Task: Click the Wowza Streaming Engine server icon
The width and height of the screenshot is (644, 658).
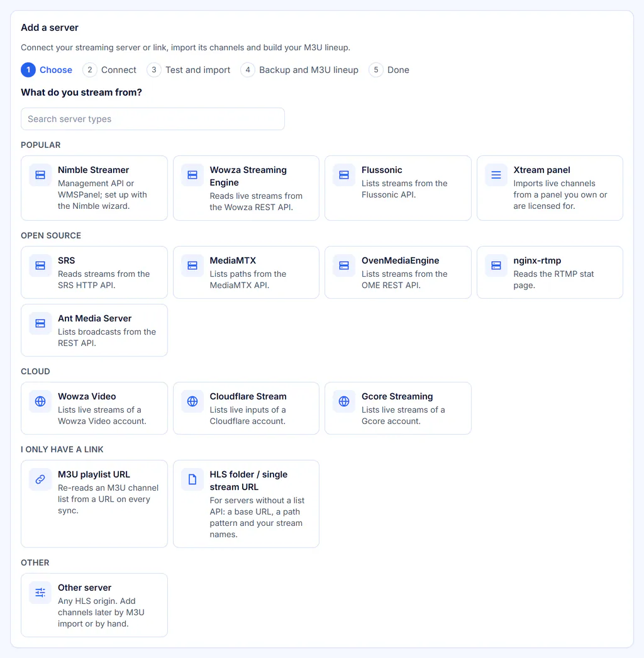Action: (x=192, y=175)
